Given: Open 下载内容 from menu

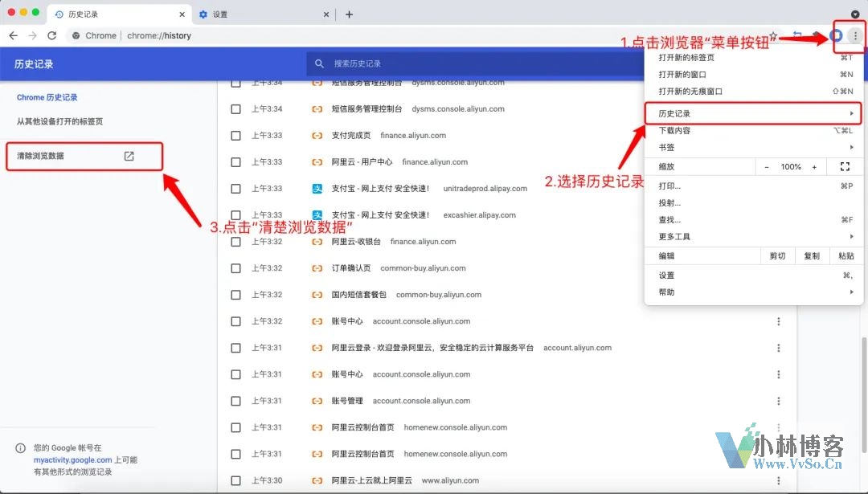Looking at the screenshot, I should tap(754, 131).
